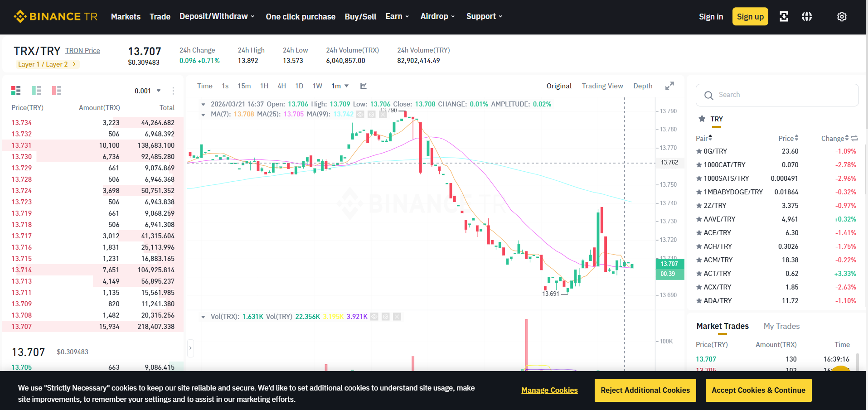Open the TRON Price link

click(x=82, y=51)
